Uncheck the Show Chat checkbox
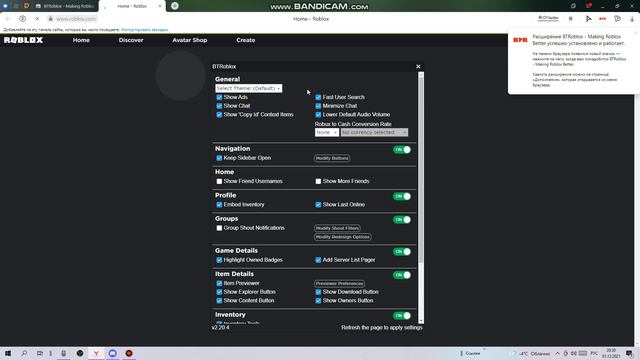The height and width of the screenshot is (360, 640). (219, 106)
